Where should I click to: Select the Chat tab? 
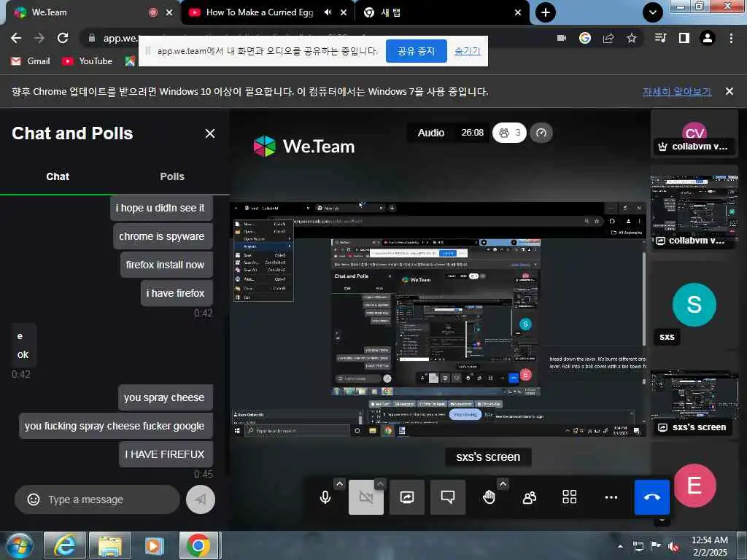[58, 176]
